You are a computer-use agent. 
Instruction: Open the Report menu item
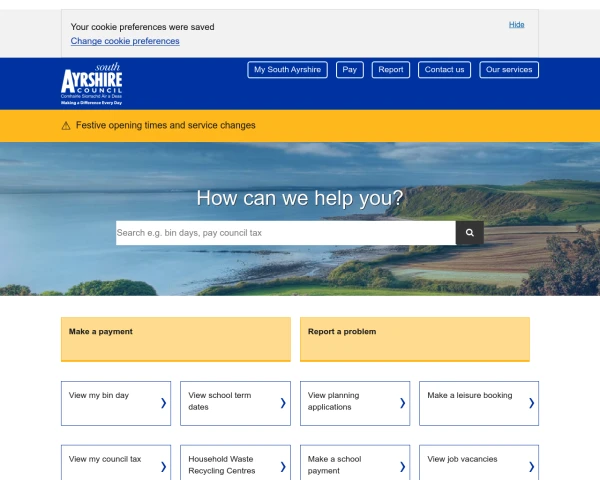coord(391,70)
